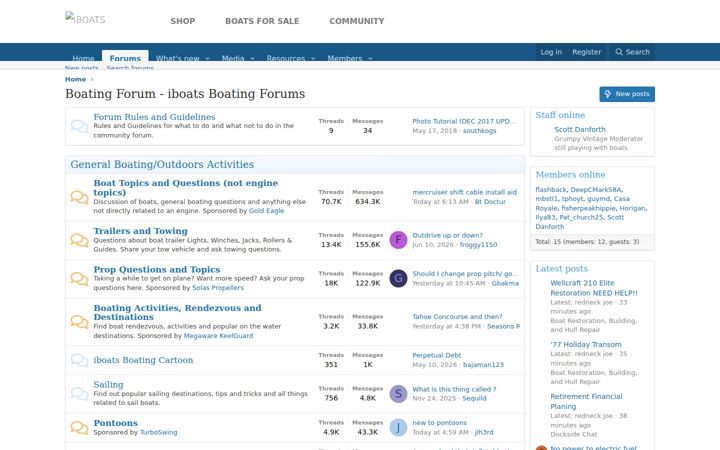The height and width of the screenshot is (450, 720).
Task: Open 'Photo Tutorial (DEC 2017 UPD...' thread
Action: [464, 121]
